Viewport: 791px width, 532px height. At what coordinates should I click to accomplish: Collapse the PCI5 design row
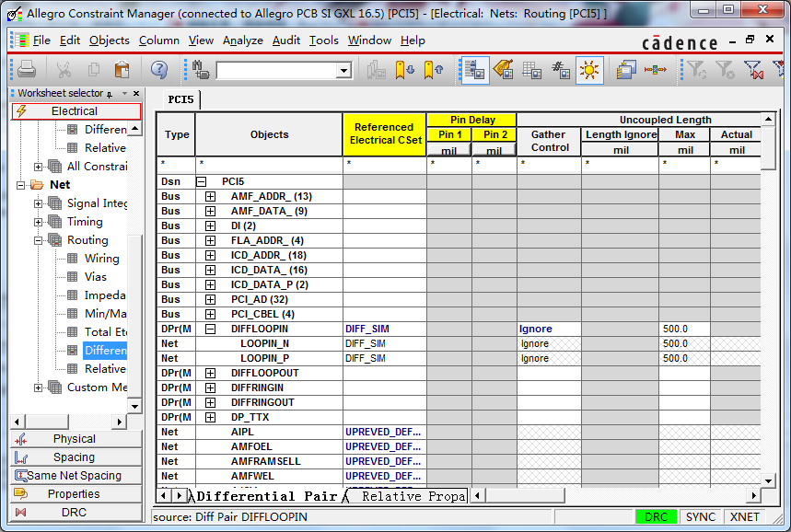click(202, 181)
